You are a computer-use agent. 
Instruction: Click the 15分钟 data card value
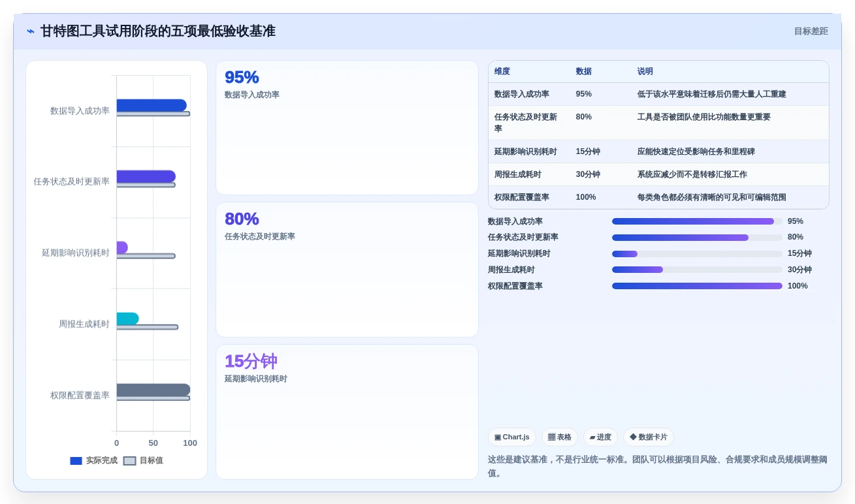coord(251,361)
